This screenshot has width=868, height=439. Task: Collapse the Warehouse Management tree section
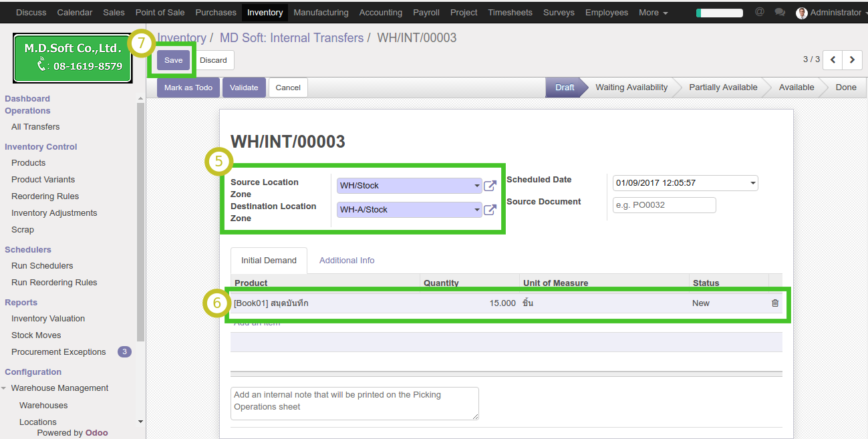4,388
